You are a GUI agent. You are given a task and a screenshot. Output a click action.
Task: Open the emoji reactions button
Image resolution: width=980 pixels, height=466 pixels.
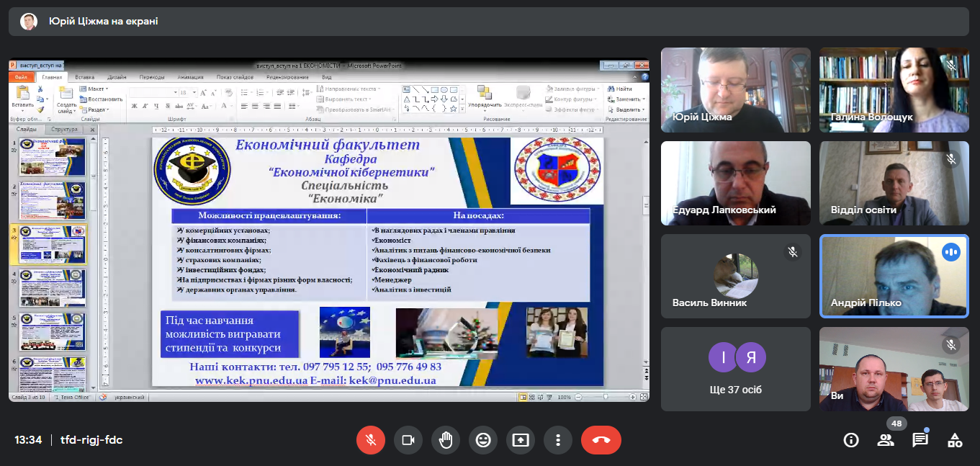pos(483,440)
